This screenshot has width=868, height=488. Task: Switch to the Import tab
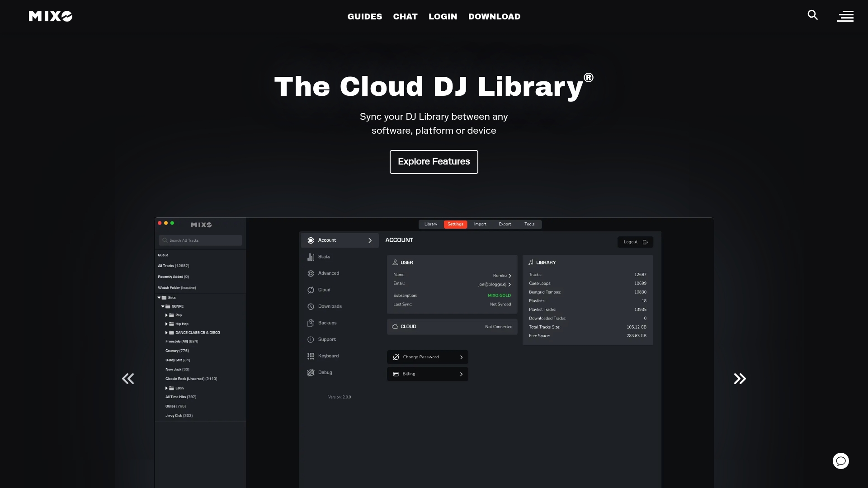pyautogui.click(x=480, y=224)
